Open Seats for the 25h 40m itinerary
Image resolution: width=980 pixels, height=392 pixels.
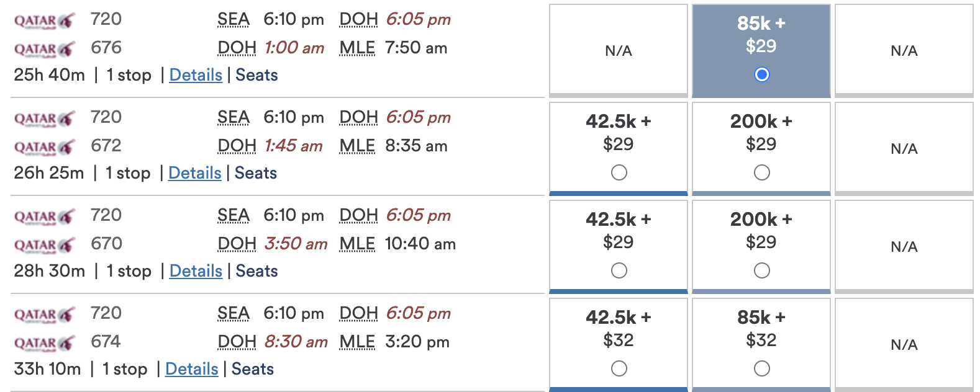(256, 75)
